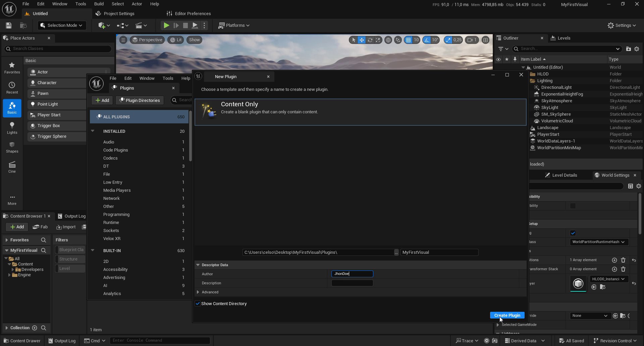Switch to the Levels tab

tap(560, 38)
